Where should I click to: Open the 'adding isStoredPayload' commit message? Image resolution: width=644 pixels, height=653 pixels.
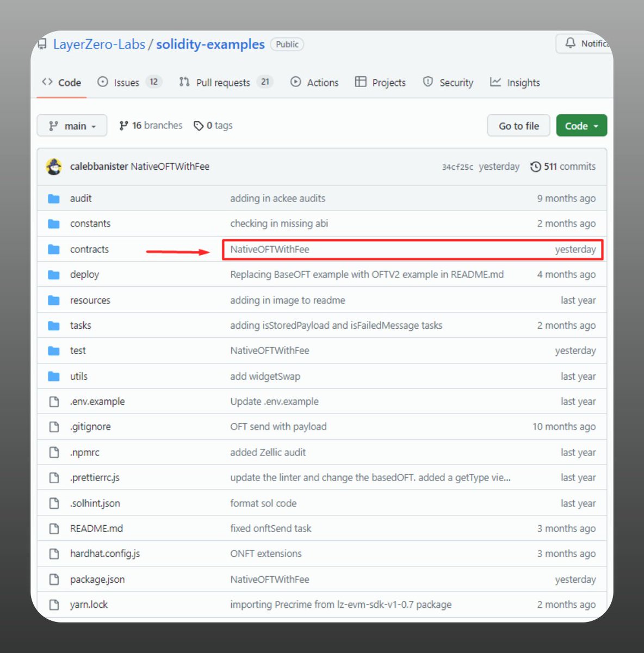336,325
